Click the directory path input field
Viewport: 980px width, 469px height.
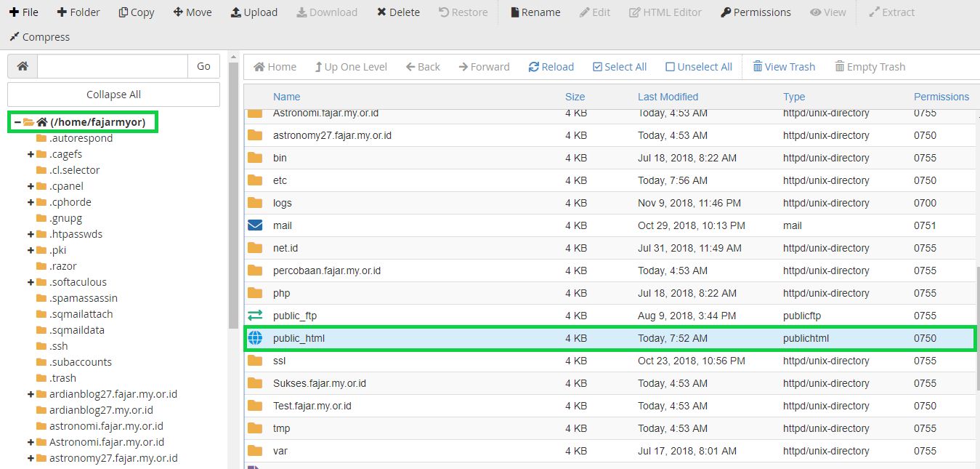pos(113,66)
